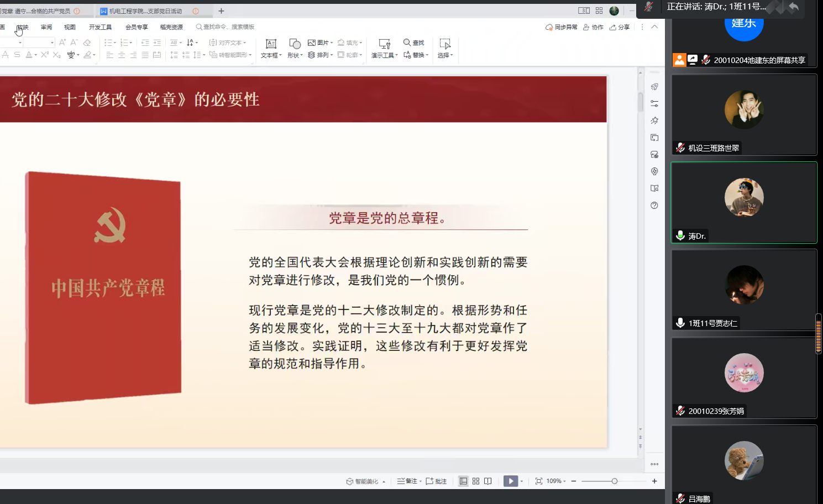Image resolution: width=823 pixels, height=504 pixels.
Task: Select the 涛Dr. participant video tile
Action: pyautogui.click(x=744, y=203)
